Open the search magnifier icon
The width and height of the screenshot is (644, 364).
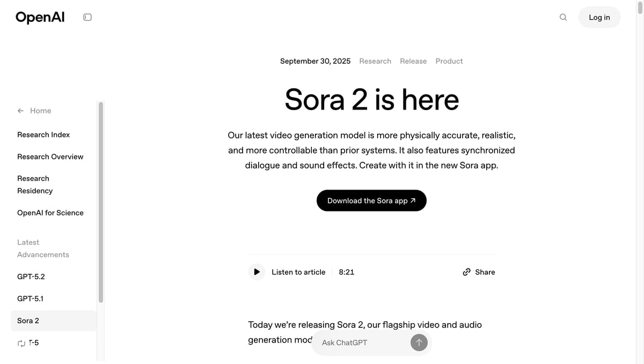[x=563, y=17]
